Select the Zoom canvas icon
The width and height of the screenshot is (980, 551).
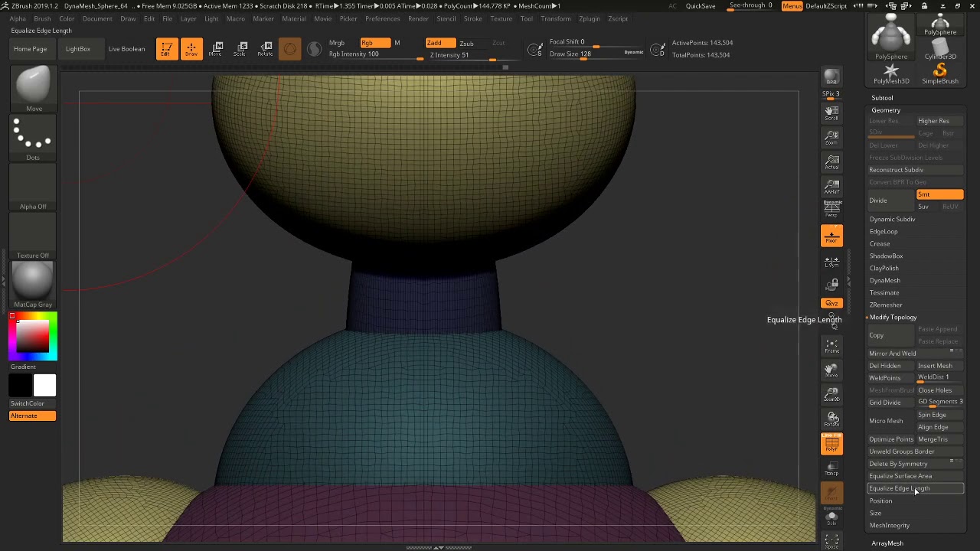click(831, 138)
